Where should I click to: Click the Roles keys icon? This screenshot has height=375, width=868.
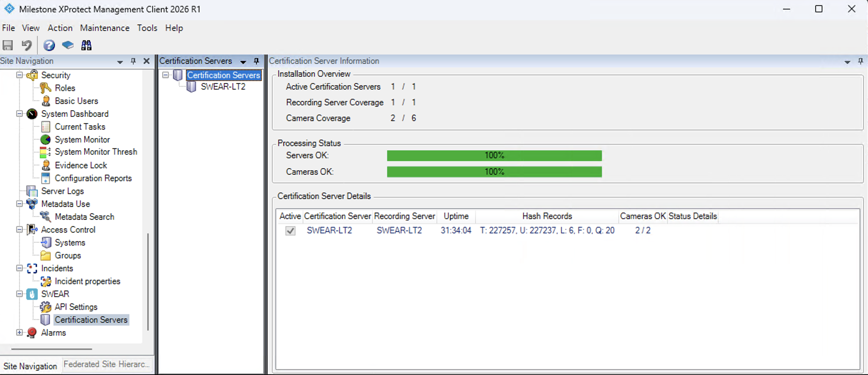tap(45, 88)
